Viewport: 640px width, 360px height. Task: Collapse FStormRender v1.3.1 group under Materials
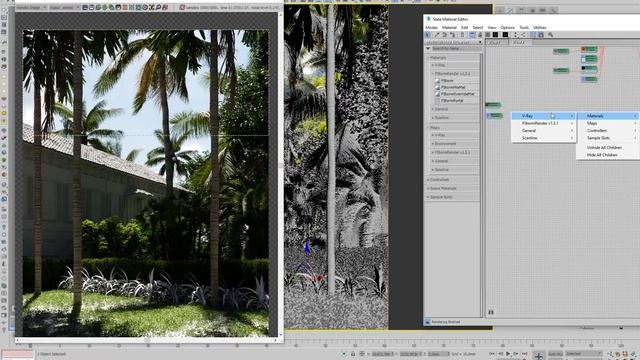pyautogui.click(x=454, y=73)
